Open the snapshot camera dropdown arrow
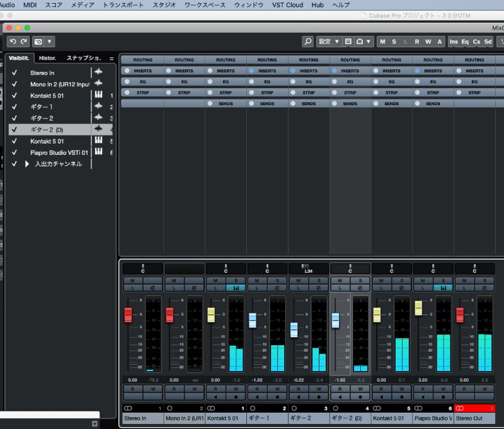This screenshot has width=504, height=429. [50, 42]
